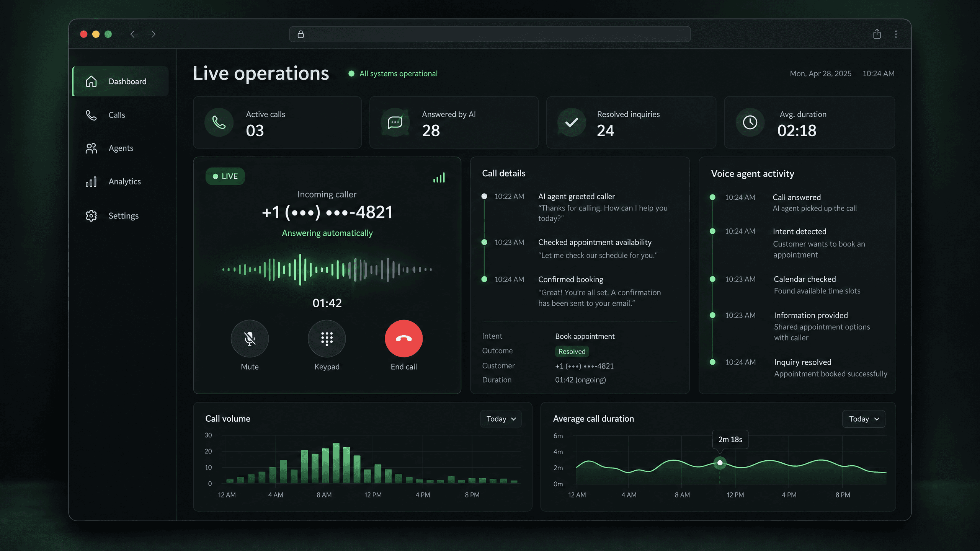Mute the live call microphone
This screenshot has height=551, width=980.
250,339
